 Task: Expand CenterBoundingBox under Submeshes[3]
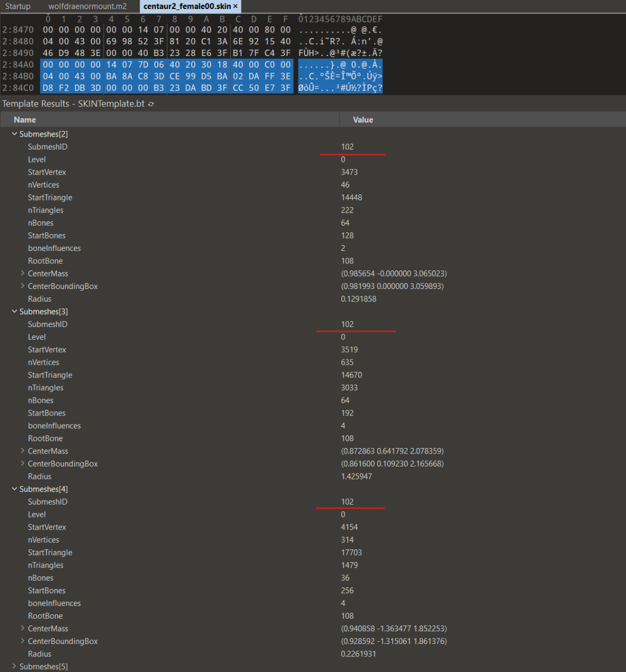[x=22, y=464]
